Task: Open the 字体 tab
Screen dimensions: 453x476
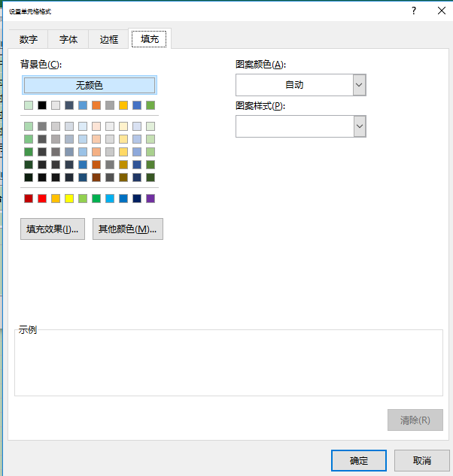Action: tap(68, 39)
